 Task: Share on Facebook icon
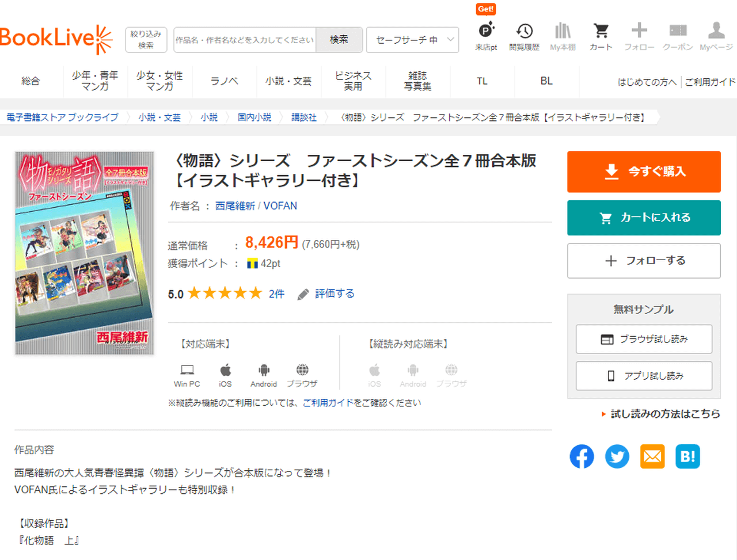582,456
